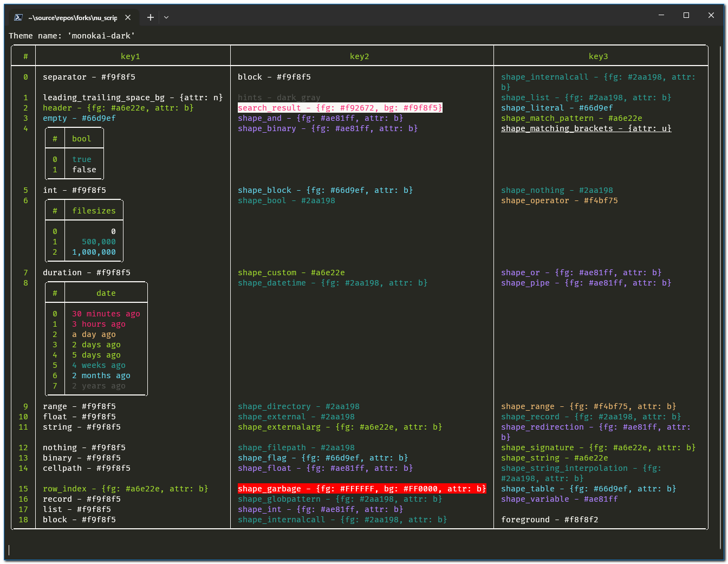Click '2 years ago' date row
728x564 pixels.
click(99, 386)
